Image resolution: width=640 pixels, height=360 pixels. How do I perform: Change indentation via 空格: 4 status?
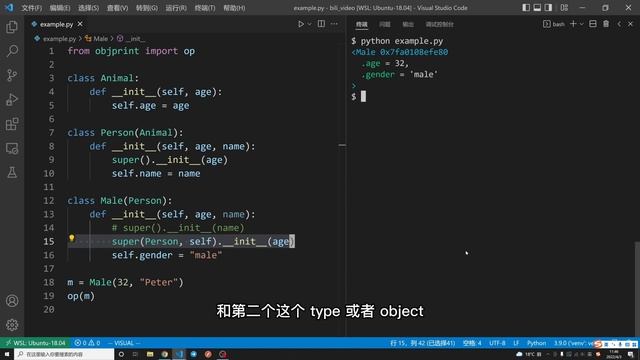pos(472,343)
